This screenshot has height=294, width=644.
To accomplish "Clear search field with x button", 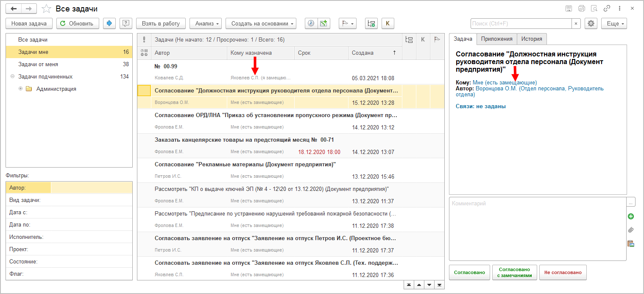I will point(576,23).
